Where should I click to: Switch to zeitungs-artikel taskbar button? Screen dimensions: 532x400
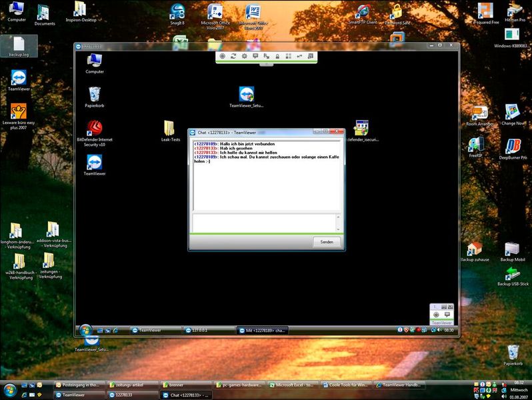coord(133,385)
